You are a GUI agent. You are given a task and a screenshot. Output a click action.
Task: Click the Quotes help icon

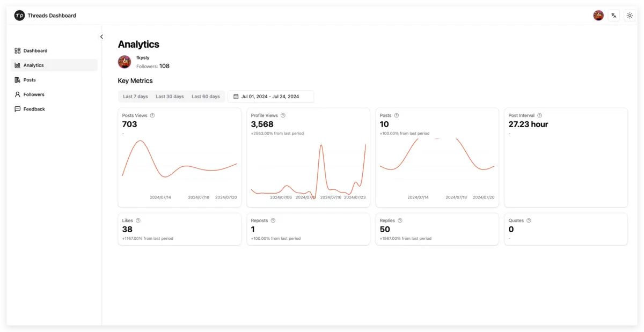[x=529, y=220]
